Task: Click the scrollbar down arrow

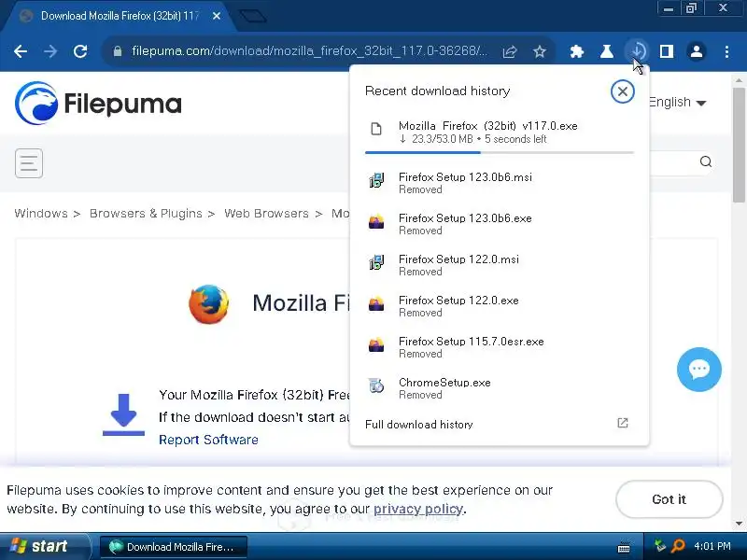Action: pyautogui.click(x=739, y=523)
